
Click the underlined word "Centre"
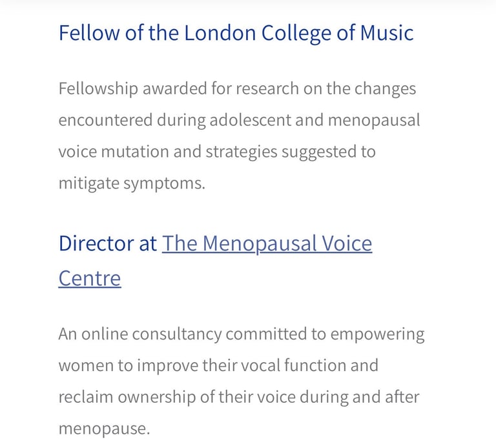(89, 278)
